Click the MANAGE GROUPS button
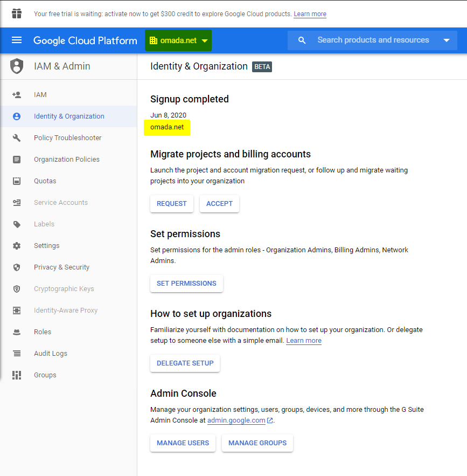Viewport: 467px width, 476px height. click(x=257, y=443)
